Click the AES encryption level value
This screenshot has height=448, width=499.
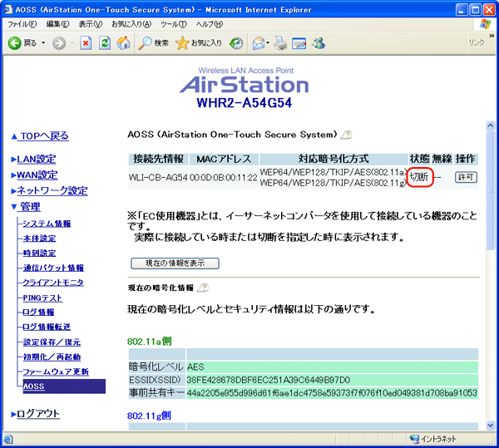pyautogui.click(x=195, y=367)
